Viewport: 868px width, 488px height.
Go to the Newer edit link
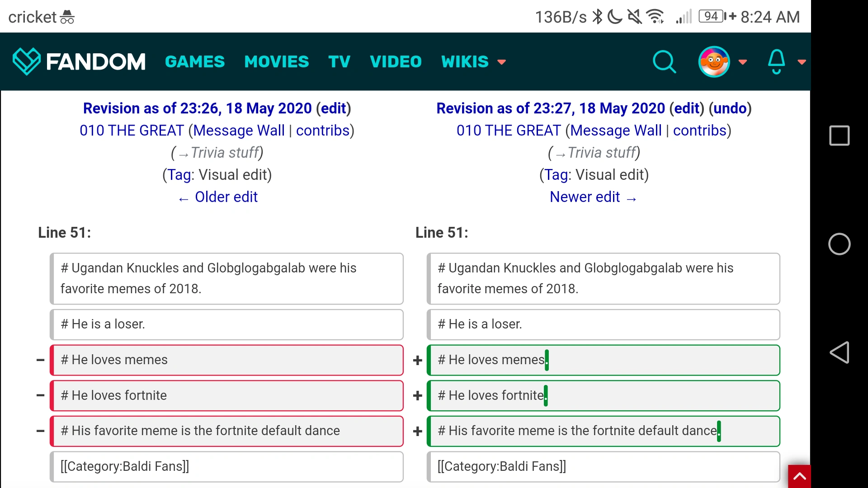(585, 197)
